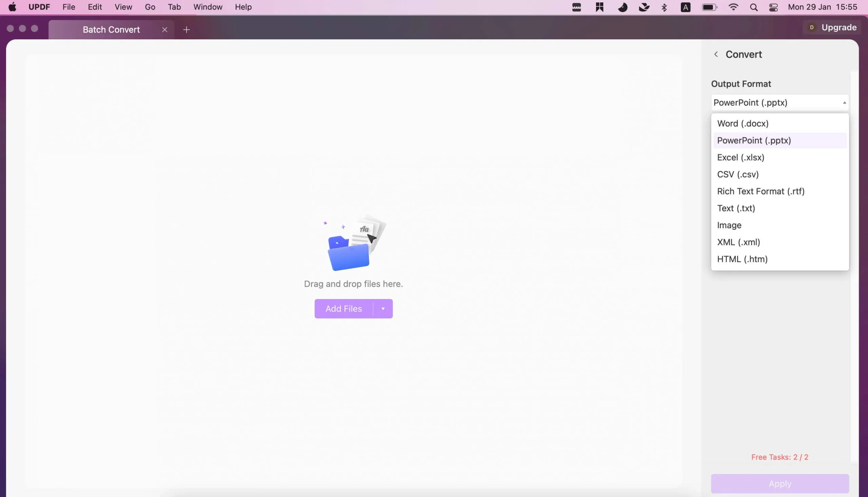
Task: Select XML (.xml) output format
Action: pos(738,243)
